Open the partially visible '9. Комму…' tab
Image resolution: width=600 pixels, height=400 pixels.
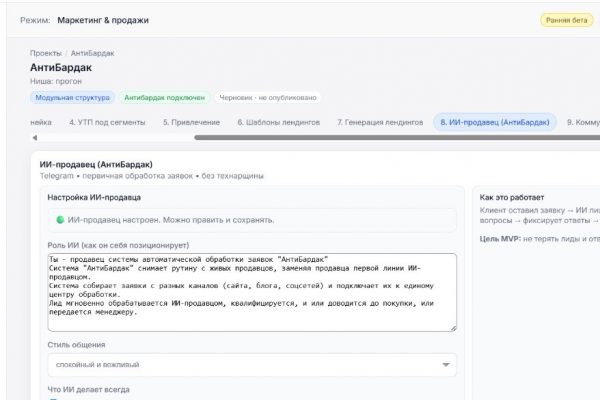pyautogui.click(x=583, y=122)
